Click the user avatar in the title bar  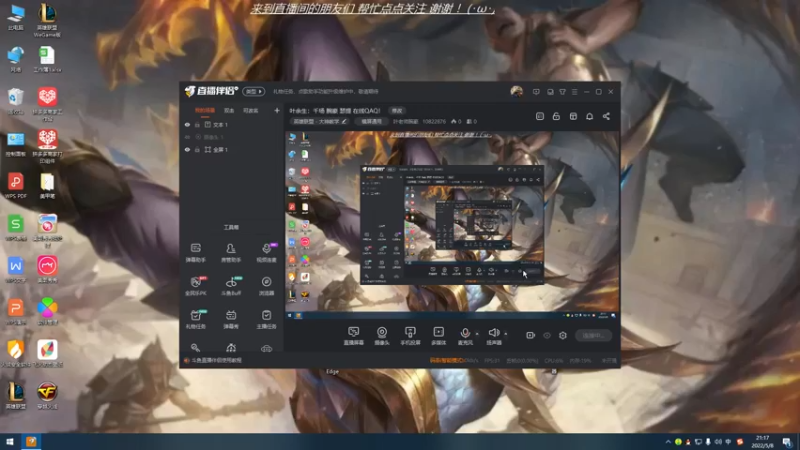point(516,91)
